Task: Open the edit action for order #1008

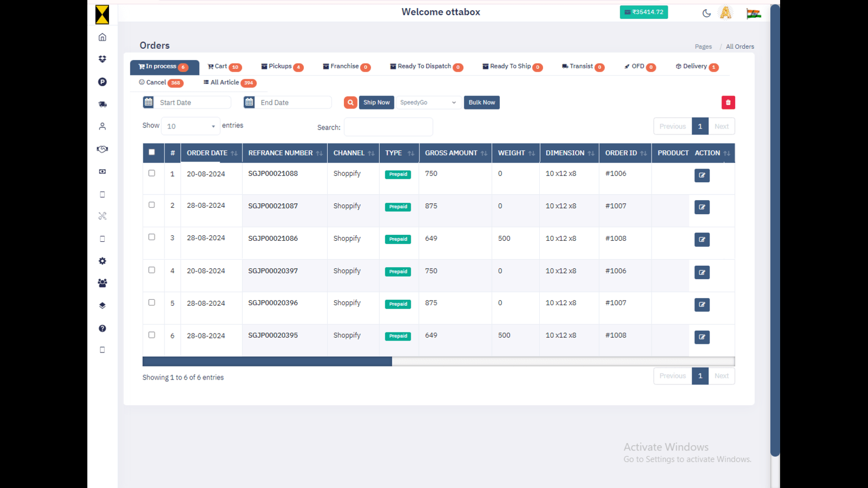Action: (x=702, y=239)
